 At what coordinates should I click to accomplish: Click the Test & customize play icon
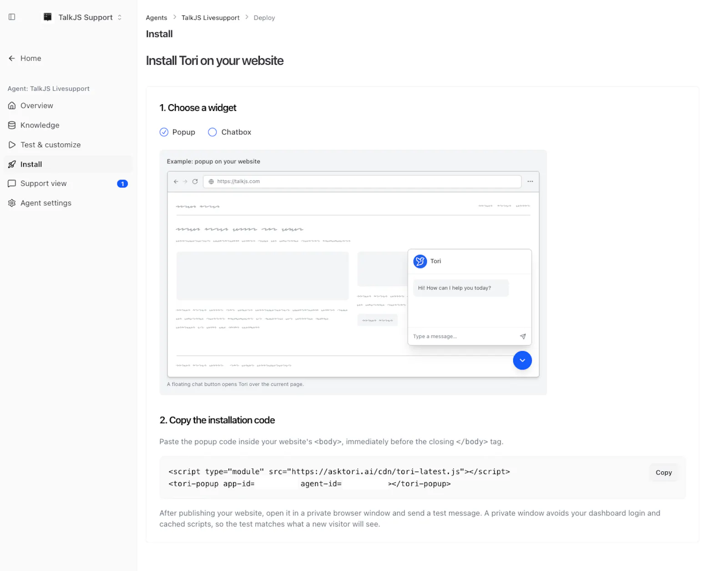(x=12, y=145)
